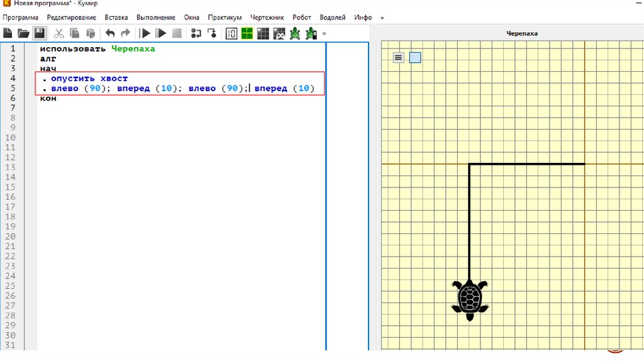
Task: Undo the last edit
Action: coord(110,33)
